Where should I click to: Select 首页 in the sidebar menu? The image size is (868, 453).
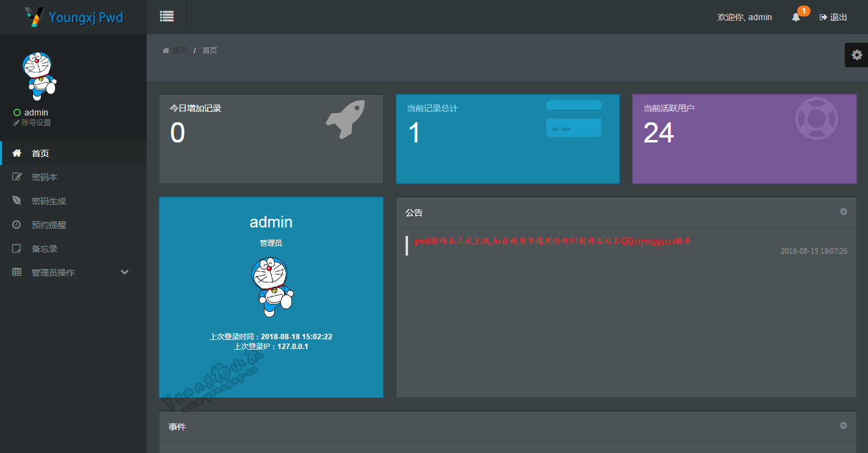[40, 153]
